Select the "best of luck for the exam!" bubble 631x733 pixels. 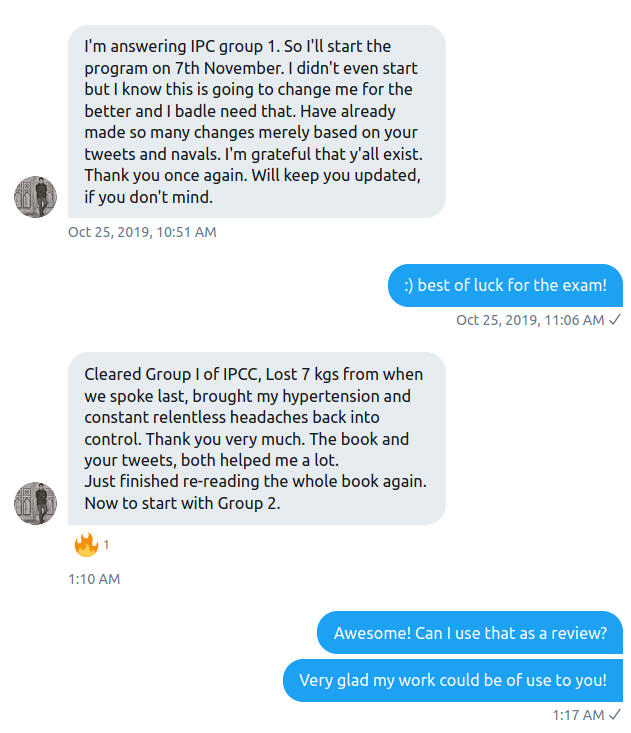(505, 285)
